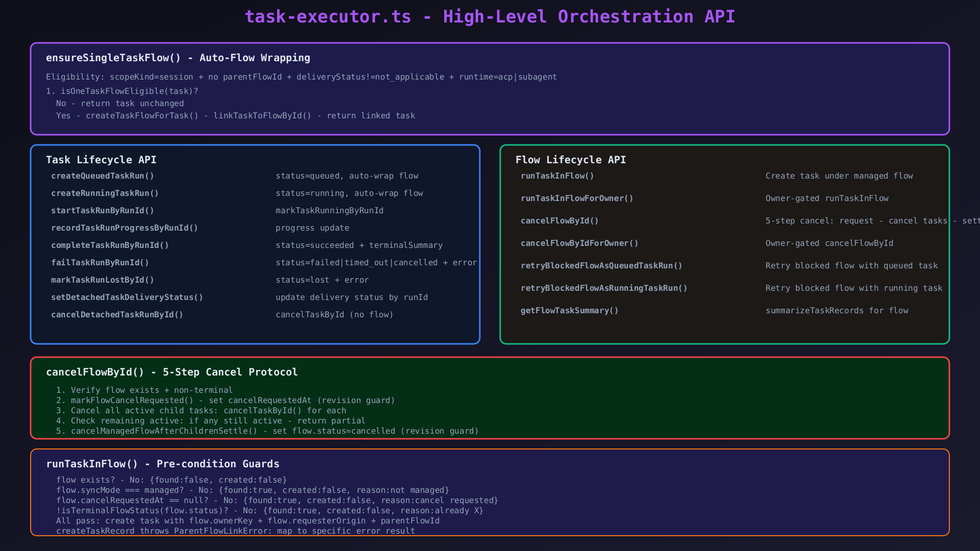Viewport: 980px width, 551px height.
Task: Select cancelFlowByIdForOwner() entry
Action: point(579,243)
